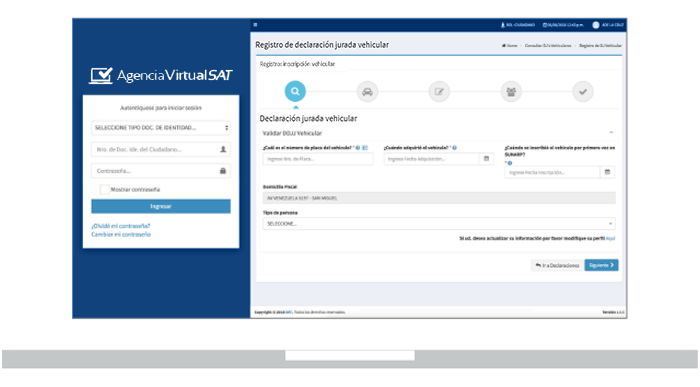Click the Siguiente button
The image size is (700, 387).
click(x=601, y=265)
